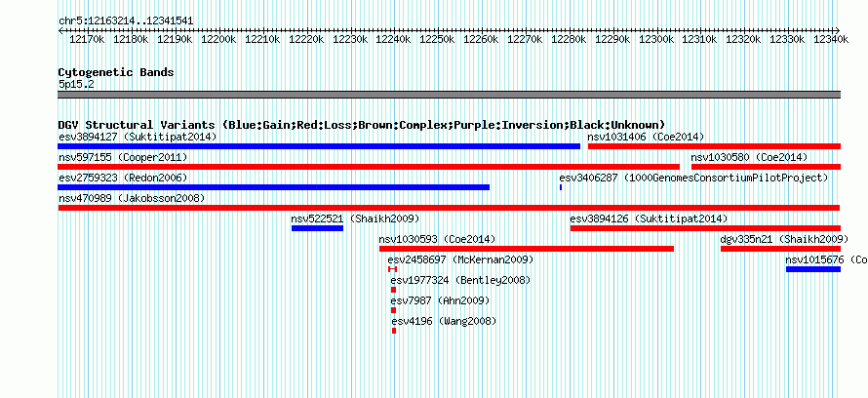Image resolution: width=868 pixels, height=398 pixels.
Task: Open the esv4196 (Wang2008) label
Action: pyautogui.click(x=445, y=321)
